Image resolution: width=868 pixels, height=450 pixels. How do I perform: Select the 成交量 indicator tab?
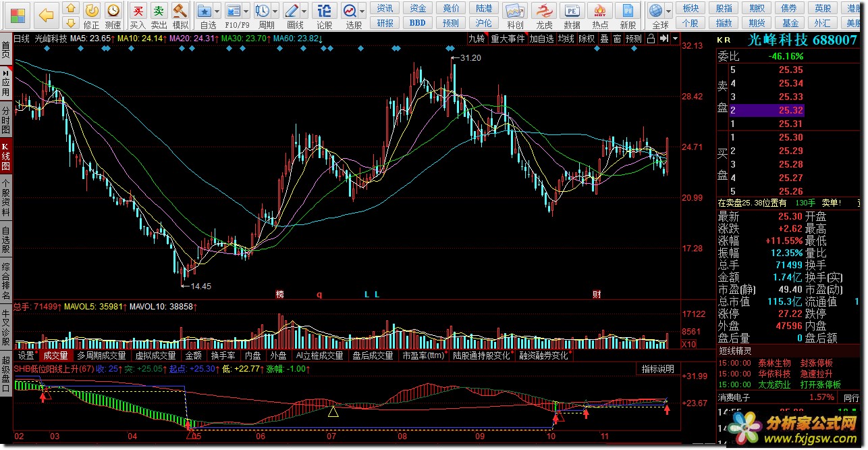(x=55, y=355)
